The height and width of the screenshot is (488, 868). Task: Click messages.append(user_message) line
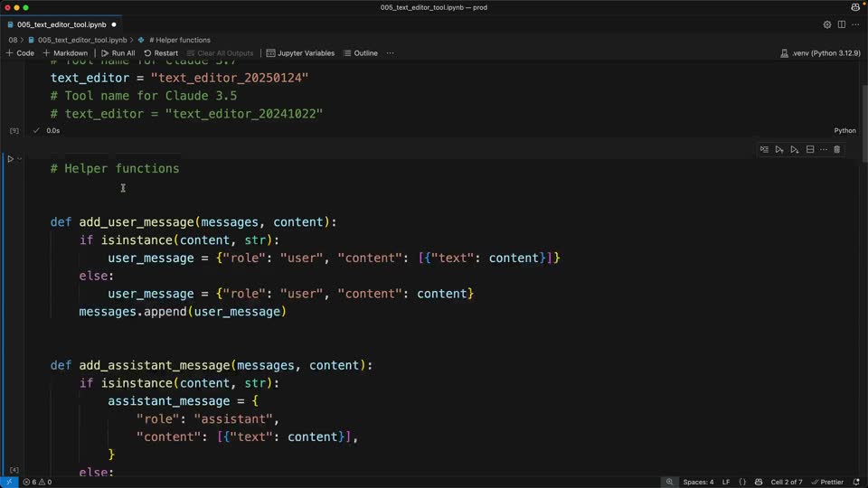[183, 312]
